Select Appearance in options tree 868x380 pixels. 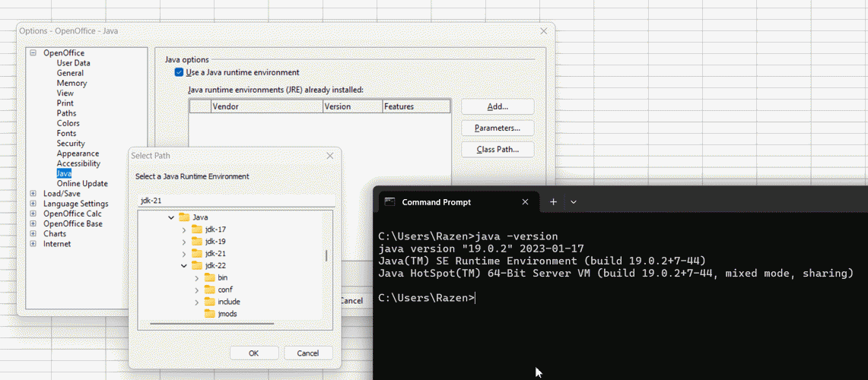78,154
